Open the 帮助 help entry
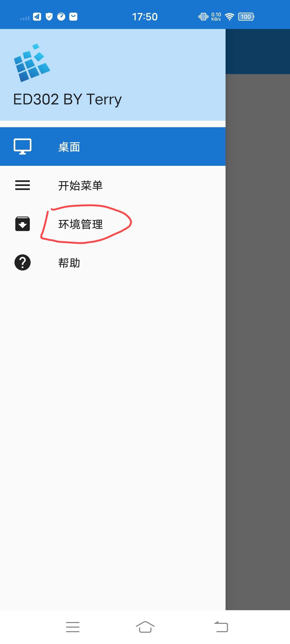Viewport: 290px width, 644px height. click(x=113, y=262)
